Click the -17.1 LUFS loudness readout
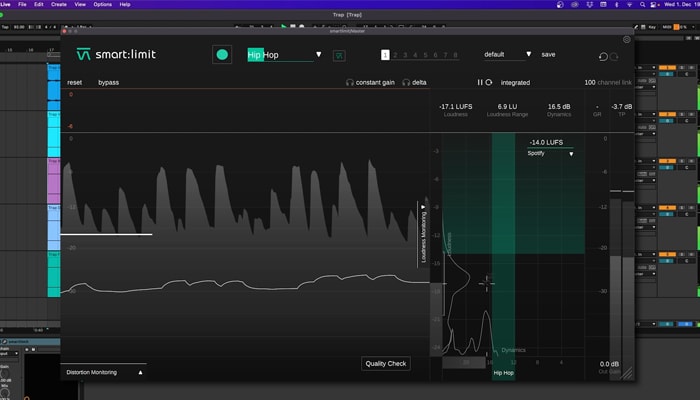Viewport: 700px width, 400px height. [x=456, y=107]
